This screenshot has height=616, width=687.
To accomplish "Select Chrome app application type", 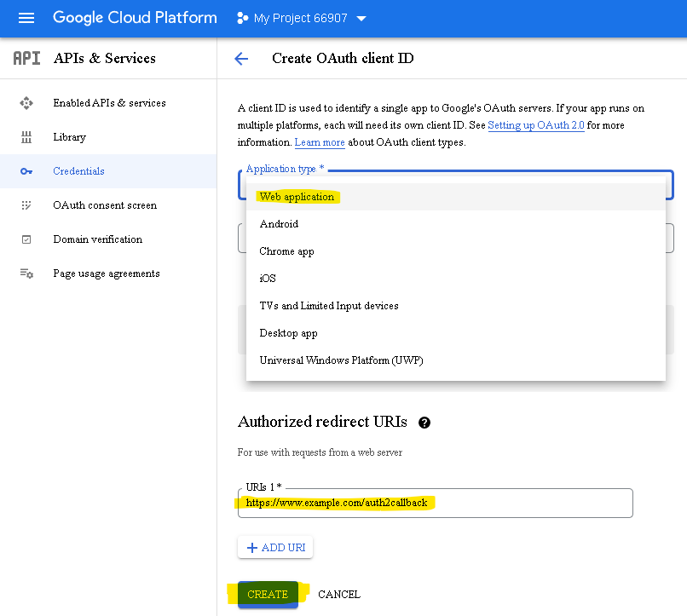I will tap(456, 251).
